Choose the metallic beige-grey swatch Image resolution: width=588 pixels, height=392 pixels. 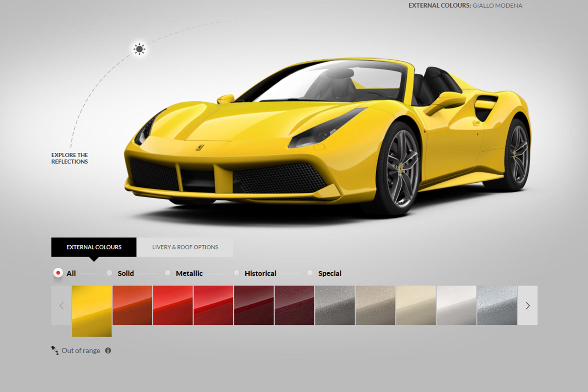click(x=375, y=305)
